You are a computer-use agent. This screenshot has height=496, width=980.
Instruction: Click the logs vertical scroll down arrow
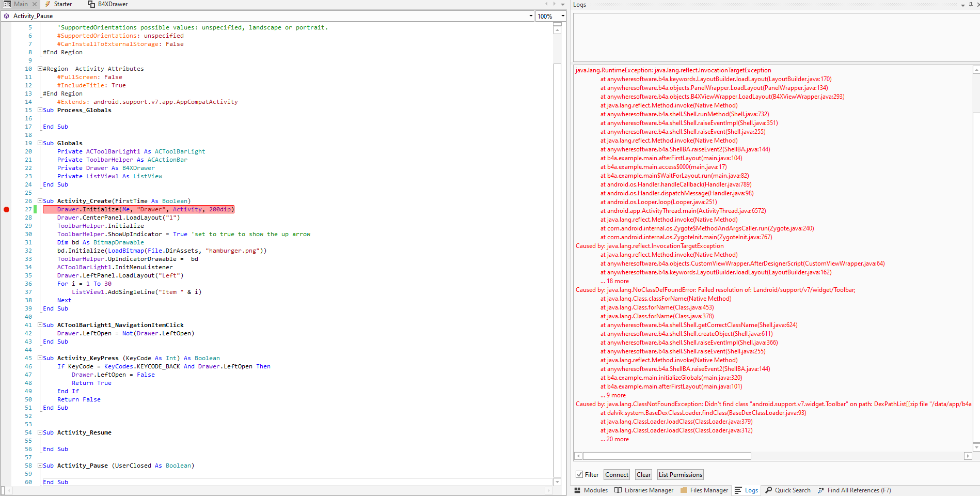click(x=976, y=447)
